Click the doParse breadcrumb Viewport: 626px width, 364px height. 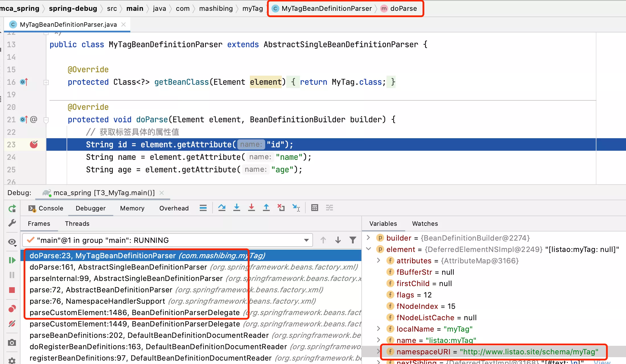(x=399, y=9)
